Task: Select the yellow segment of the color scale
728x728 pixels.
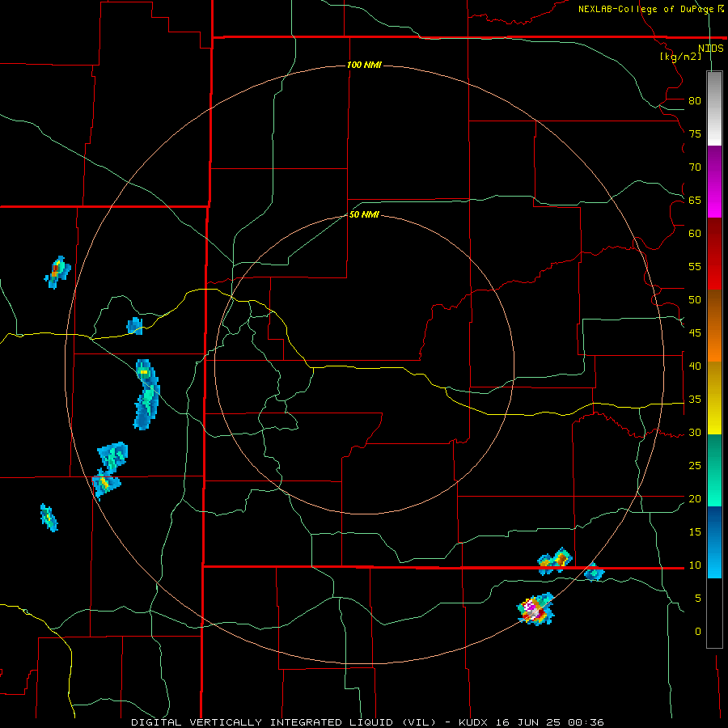Action: [714, 398]
